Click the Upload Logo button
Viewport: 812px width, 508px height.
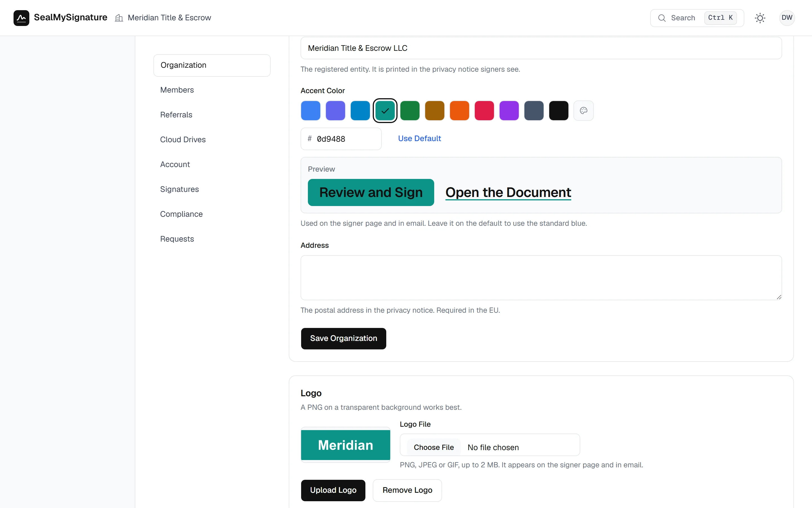333,490
